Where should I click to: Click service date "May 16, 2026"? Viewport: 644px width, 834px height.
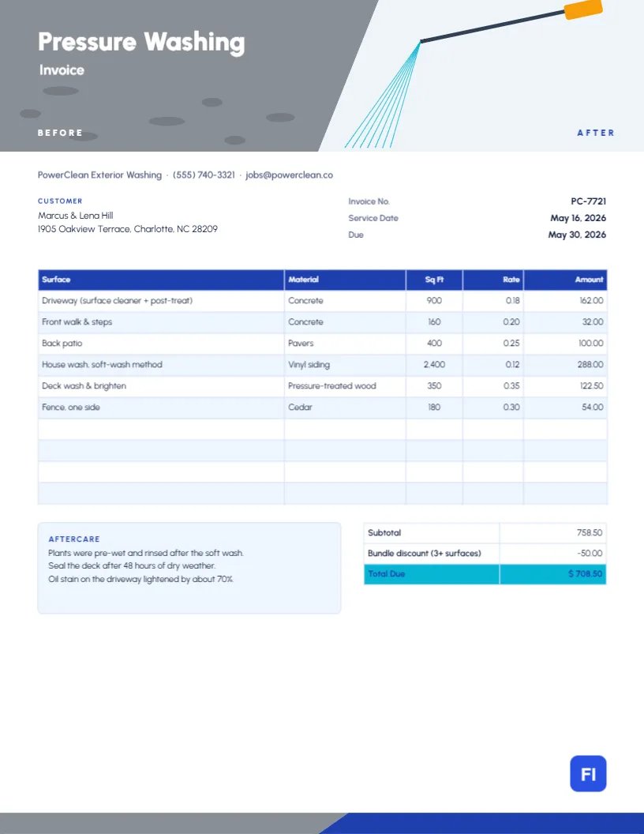click(578, 218)
